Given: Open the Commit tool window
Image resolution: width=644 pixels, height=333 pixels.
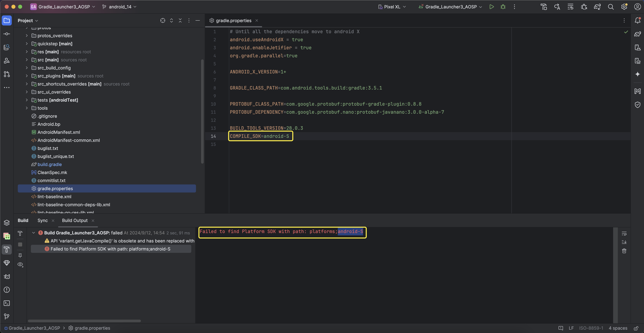Looking at the screenshot, I should tap(7, 34).
